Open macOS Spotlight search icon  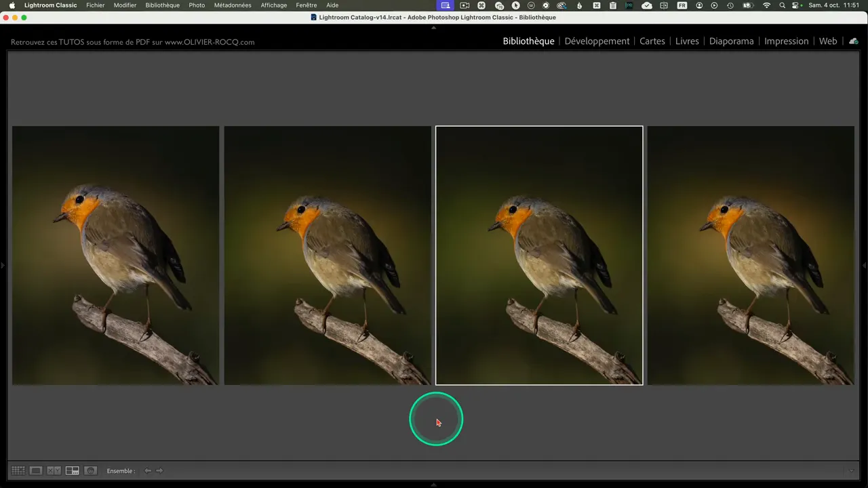coord(782,5)
